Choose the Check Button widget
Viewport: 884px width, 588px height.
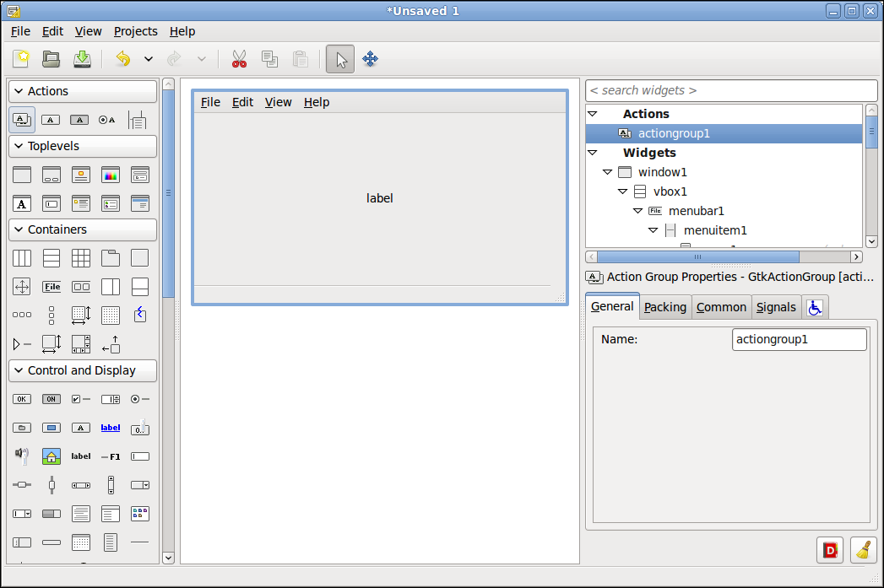coord(80,399)
